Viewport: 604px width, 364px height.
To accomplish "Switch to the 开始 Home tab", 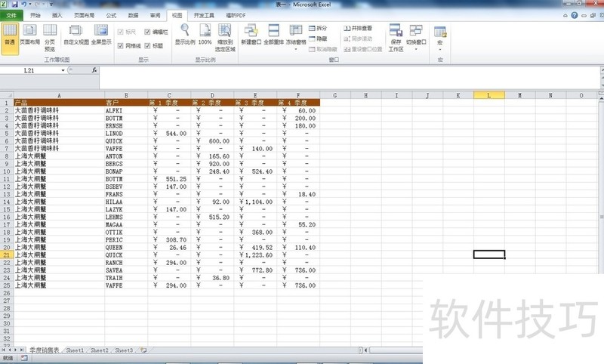I will [x=35, y=15].
